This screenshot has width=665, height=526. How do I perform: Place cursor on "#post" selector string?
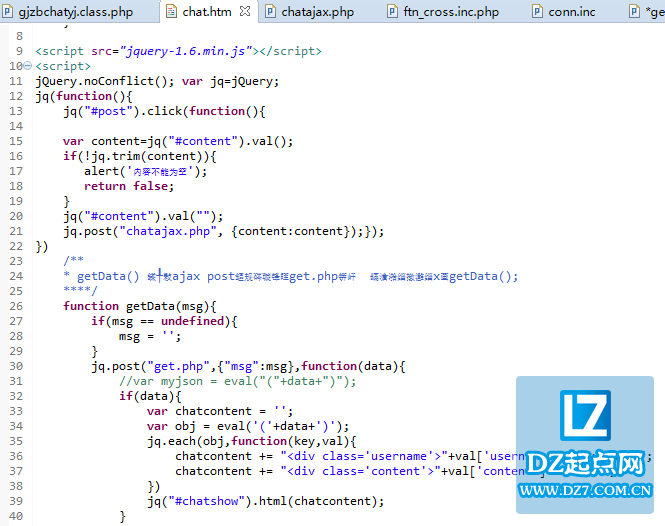[109, 112]
